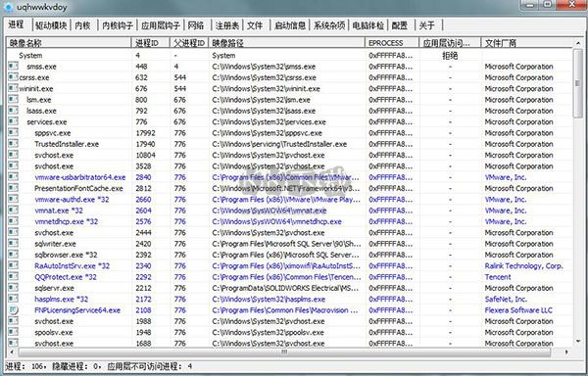
Task: Click the icon next to QQProtect.exe *32
Action: click(x=13, y=276)
